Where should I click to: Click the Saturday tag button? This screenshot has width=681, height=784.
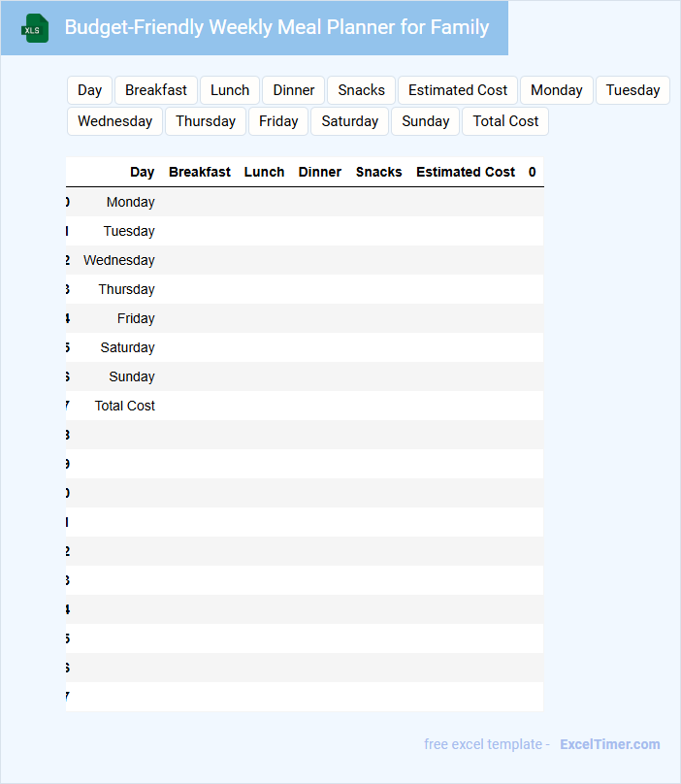(349, 121)
